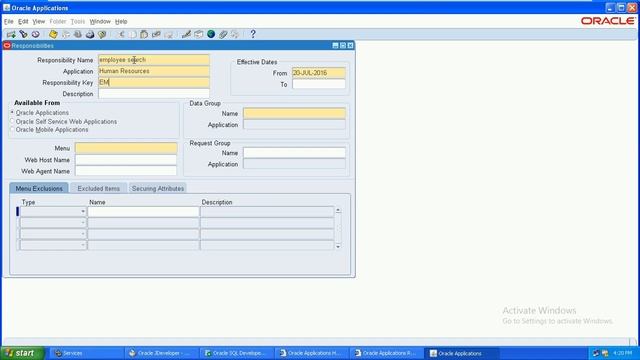
Task: Click the Edit Field pencil icon
Action: (187, 35)
